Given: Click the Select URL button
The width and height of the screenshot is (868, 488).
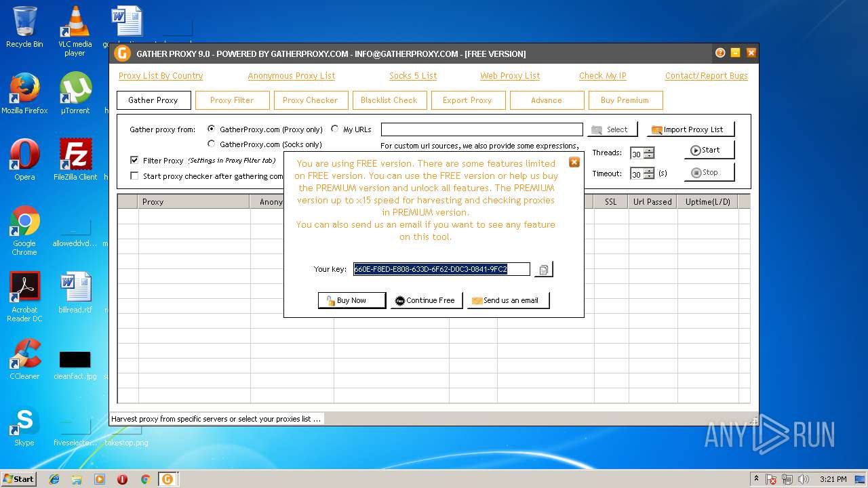Looking at the screenshot, I should point(613,129).
